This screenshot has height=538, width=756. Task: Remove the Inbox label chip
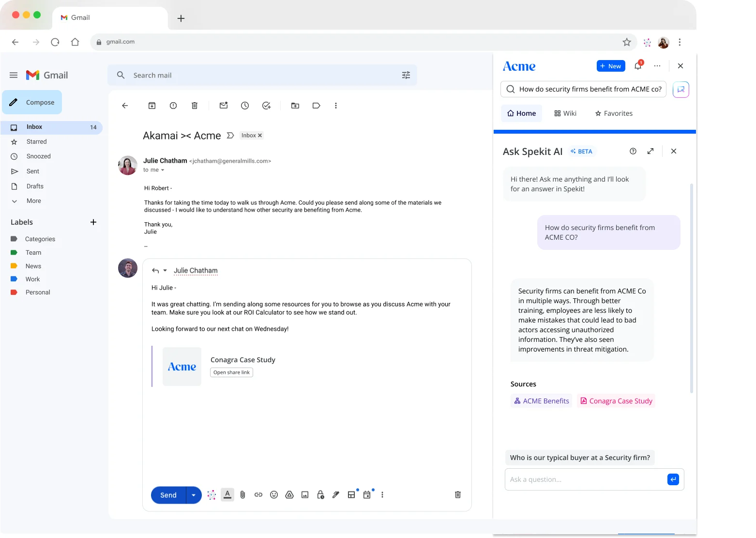pos(260,136)
